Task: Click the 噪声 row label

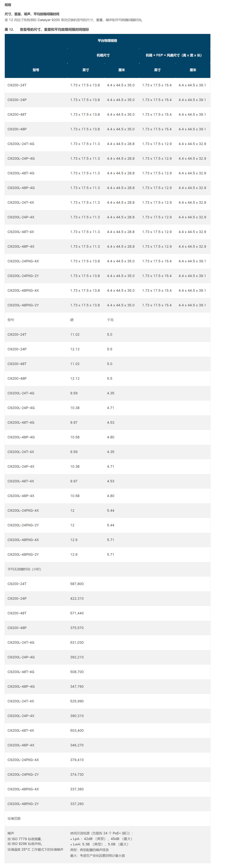Action: coord(11,833)
